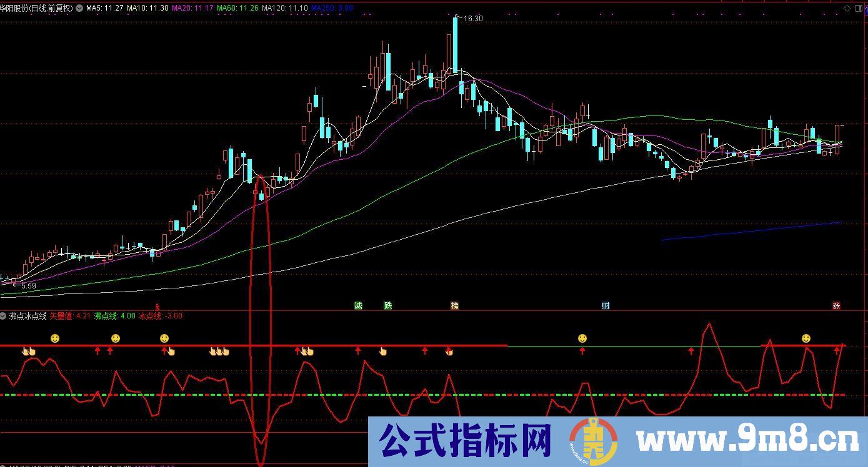Click the MA10: 11.30 label
Screen dimensions: 868x467
pos(147,8)
